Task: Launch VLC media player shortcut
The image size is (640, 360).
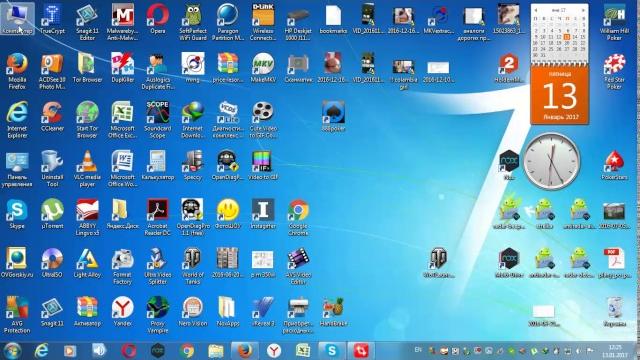Action: (87, 169)
